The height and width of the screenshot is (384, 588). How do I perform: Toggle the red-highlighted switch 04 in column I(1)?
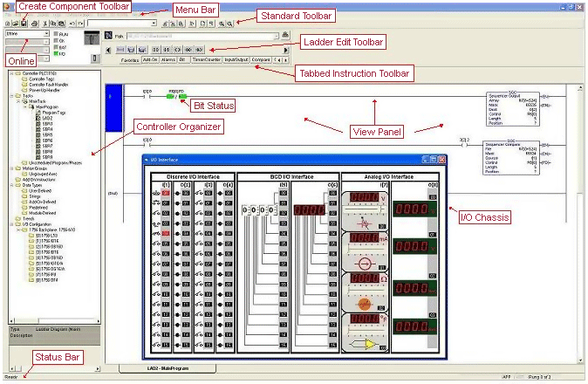pos(155,234)
